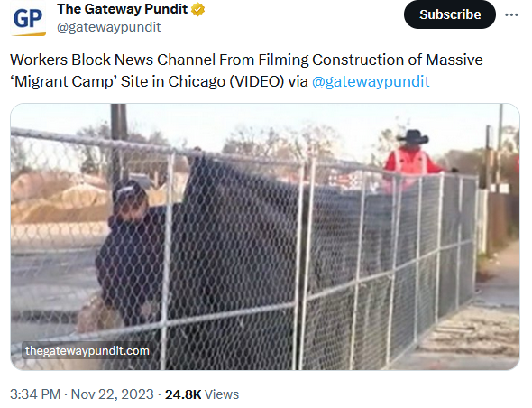Screen dimensions: 532x408
Task: Subscribe to The Gateway Pundit
Action: click(x=450, y=14)
